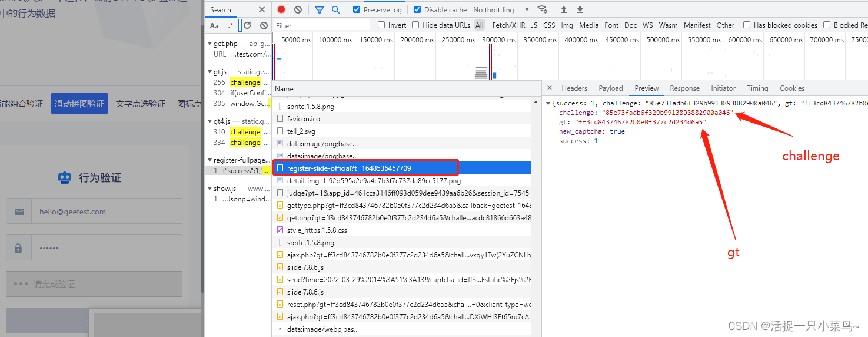Click the Import HAR upload arrow
The width and height of the screenshot is (868, 337).
click(563, 9)
